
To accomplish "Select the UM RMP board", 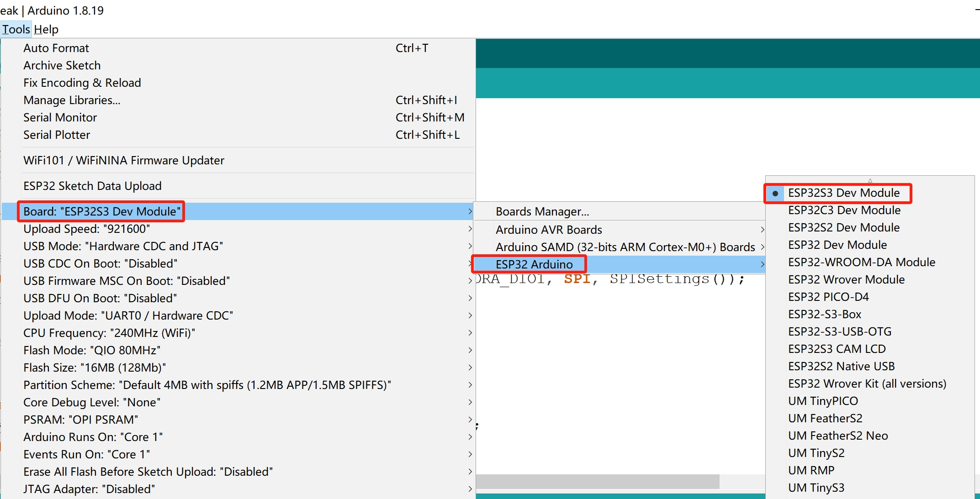I will tap(870, 471).
